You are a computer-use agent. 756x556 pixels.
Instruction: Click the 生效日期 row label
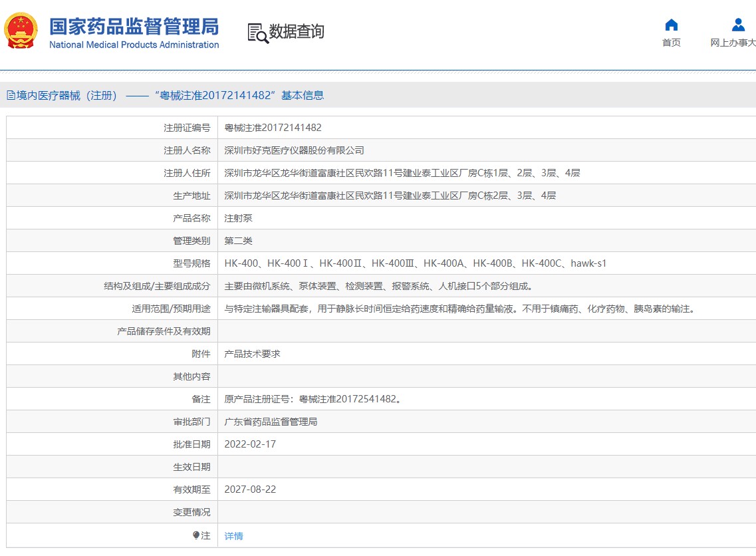(192, 467)
